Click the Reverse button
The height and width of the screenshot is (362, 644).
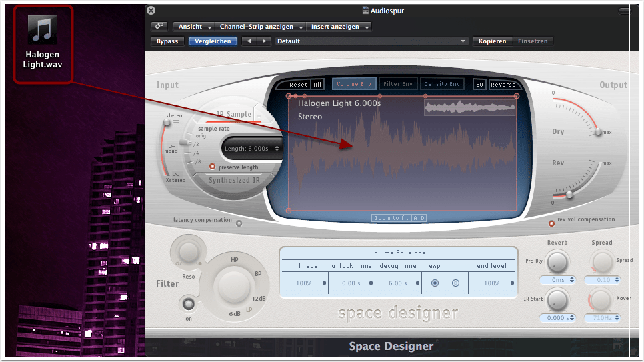tap(503, 85)
